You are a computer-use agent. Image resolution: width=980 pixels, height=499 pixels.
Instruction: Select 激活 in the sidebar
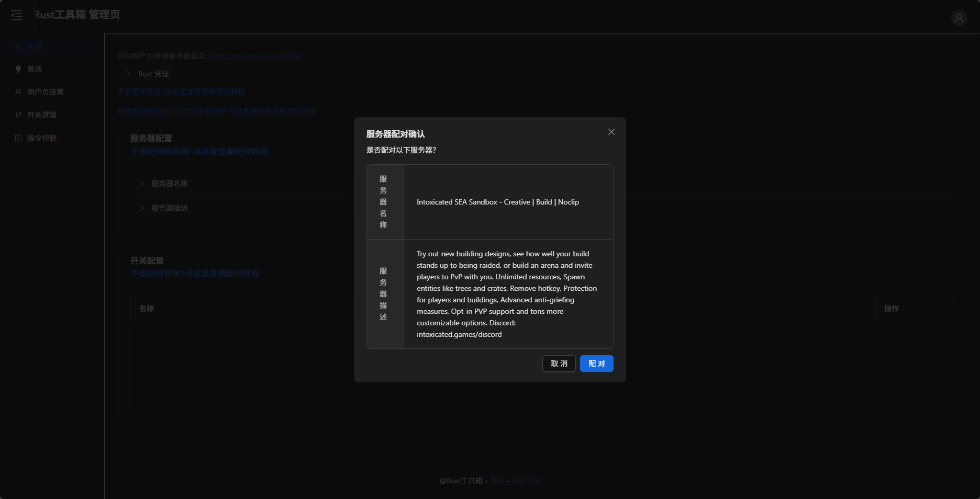pyautogui.click(x=51, y=69)
